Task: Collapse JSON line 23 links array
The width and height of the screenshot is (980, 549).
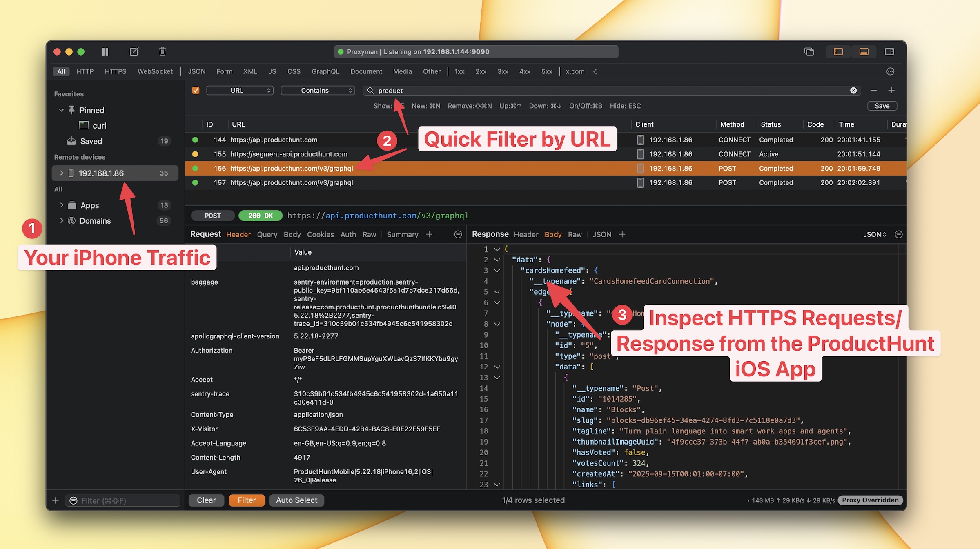Action: tap(497, 485)
